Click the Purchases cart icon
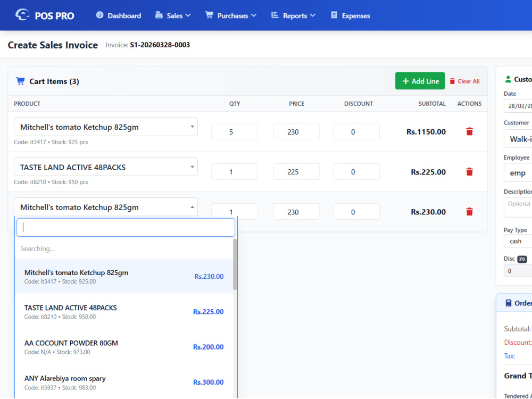532x399 pixels. (209, 15)
